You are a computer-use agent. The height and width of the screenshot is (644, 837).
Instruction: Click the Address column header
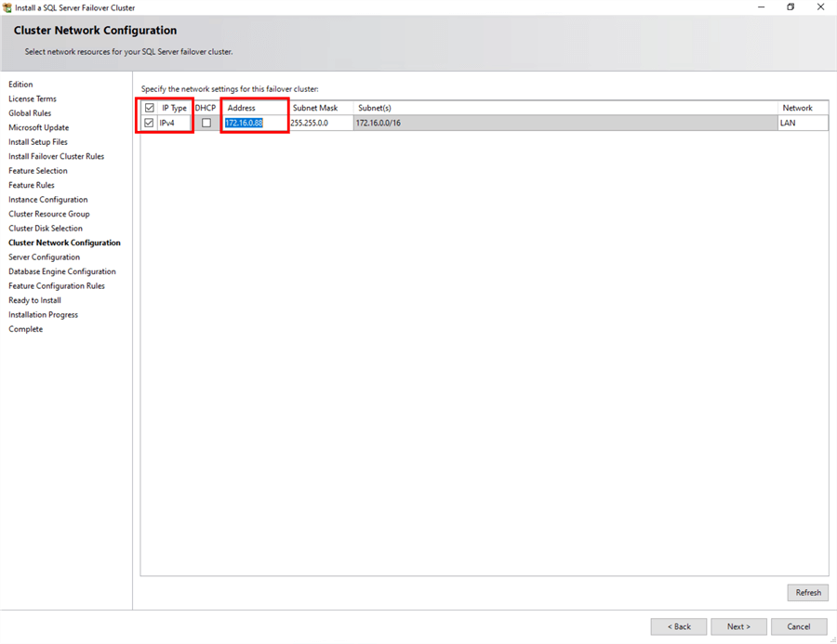(x=255, y=108)
